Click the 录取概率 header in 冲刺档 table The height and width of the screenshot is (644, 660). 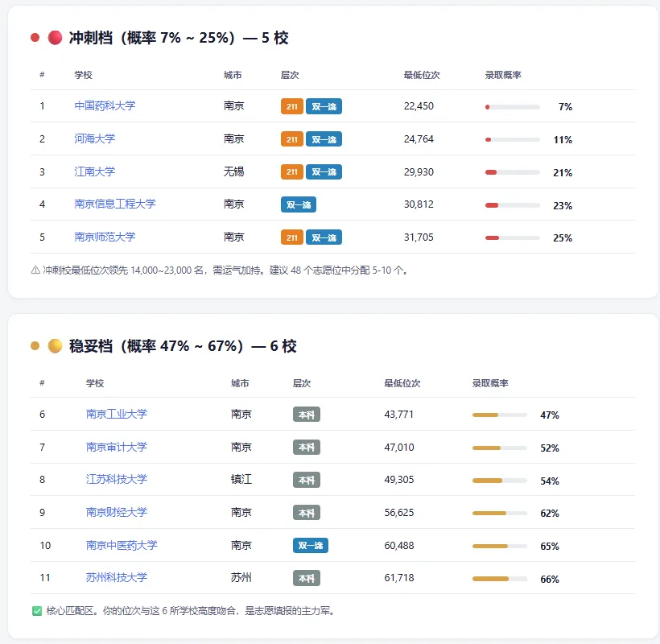(503, 75)
